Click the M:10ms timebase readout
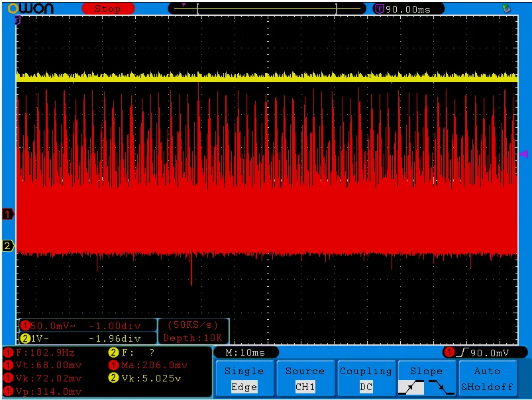Viewport: 532px width, 400px height. 245,352
